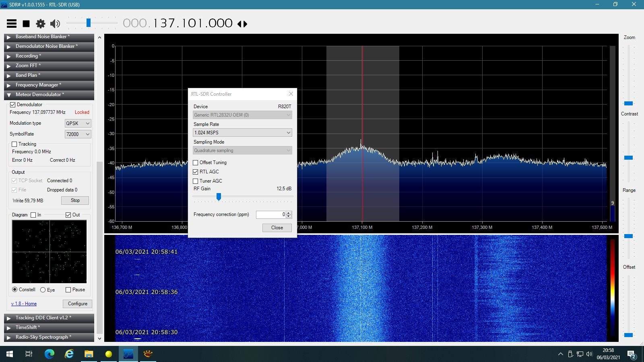Image resolution: width=644 pixels, height=362 pixels.
Task: Open settings via the gear icon
Action: [x=41, y=24]
